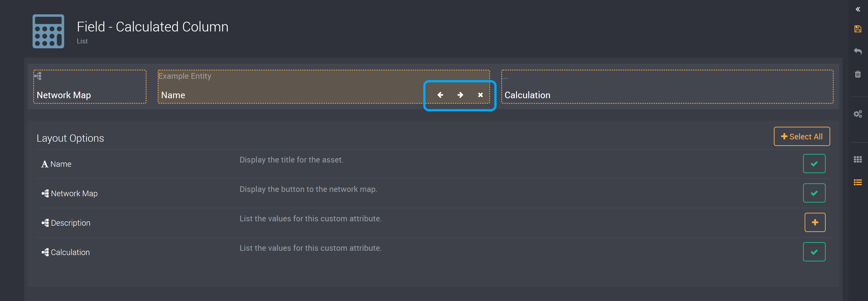Toggle the Calculation option checkmark
Screen dimensions: 868x301
(814, 252)
